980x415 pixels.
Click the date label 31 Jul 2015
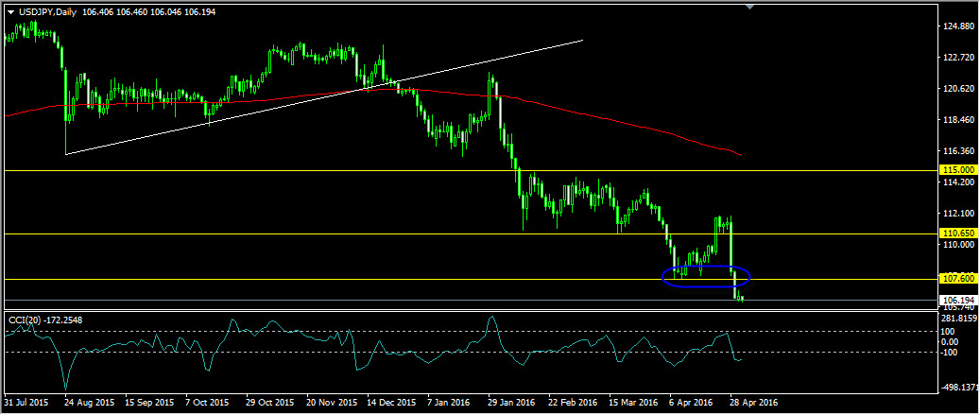(25, 403)
